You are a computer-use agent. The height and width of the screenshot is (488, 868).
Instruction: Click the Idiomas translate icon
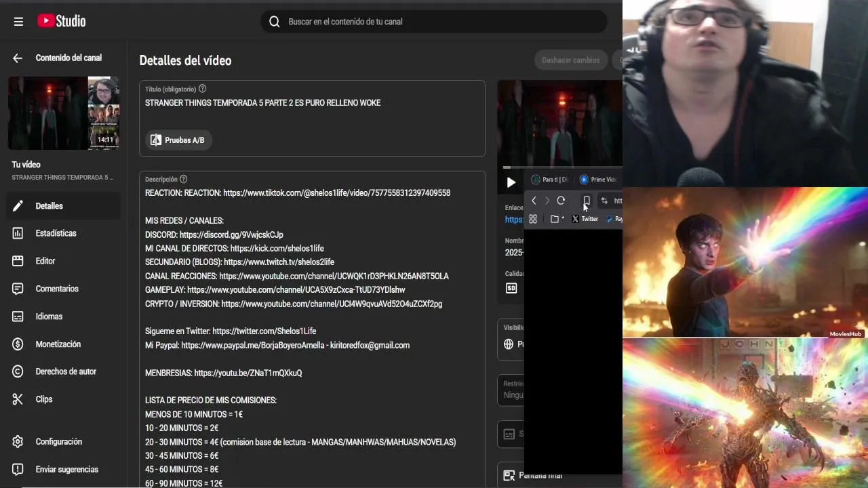[x=18, y=317]
